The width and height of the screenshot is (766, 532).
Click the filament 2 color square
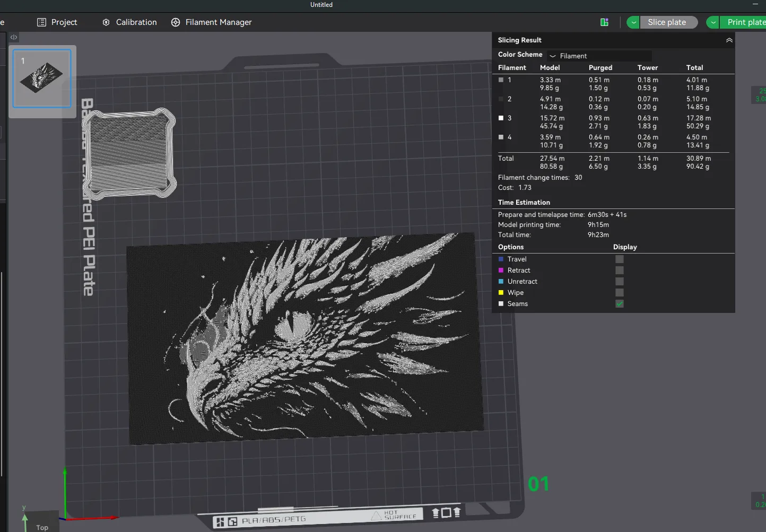[x=501, y=99]
